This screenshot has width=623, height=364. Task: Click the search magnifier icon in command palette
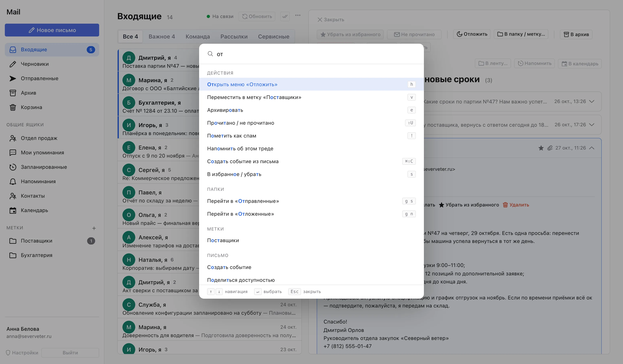210,54
